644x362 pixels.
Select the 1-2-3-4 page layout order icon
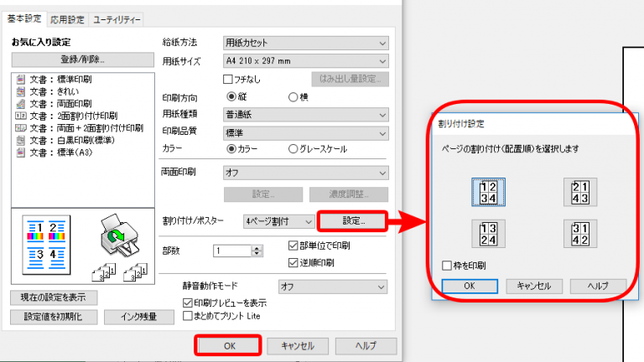[488, 192]
